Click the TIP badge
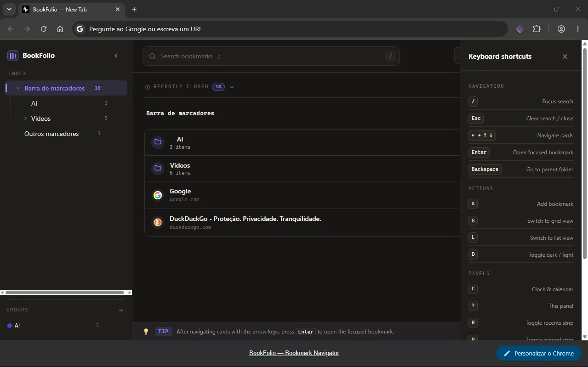Viewport: 588px width, 367px height. 163,331
